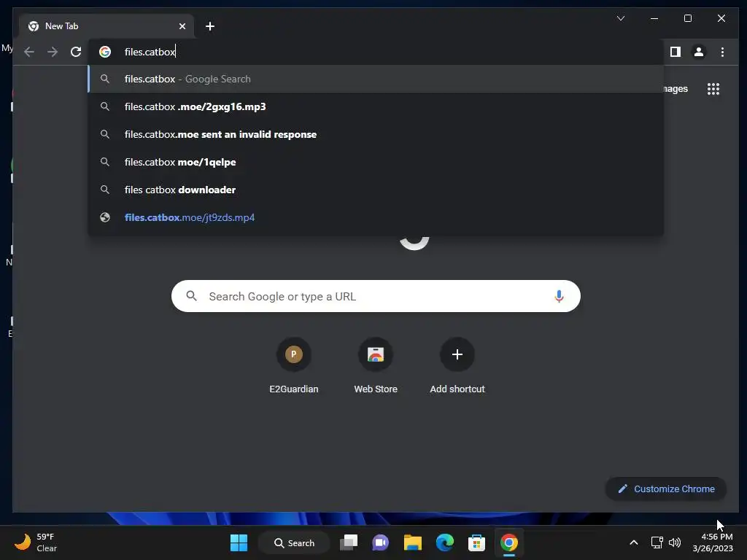This screenshot has width=747, height=560.
Task: Click the Search Google or type a URL box
Action: [376, 296]
